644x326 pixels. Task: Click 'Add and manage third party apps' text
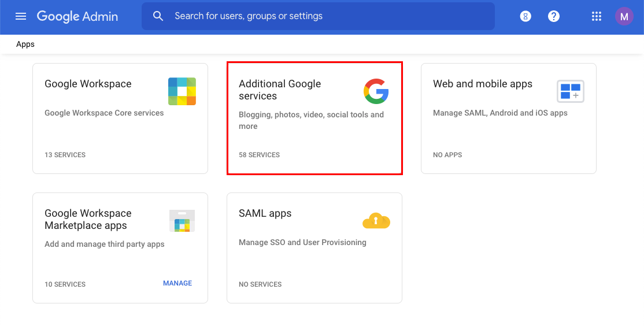pos(104,244)
